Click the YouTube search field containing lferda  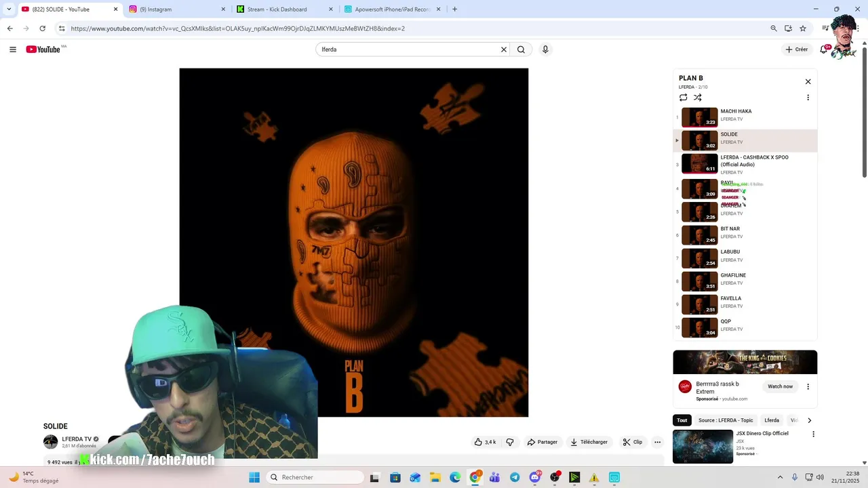407,49
